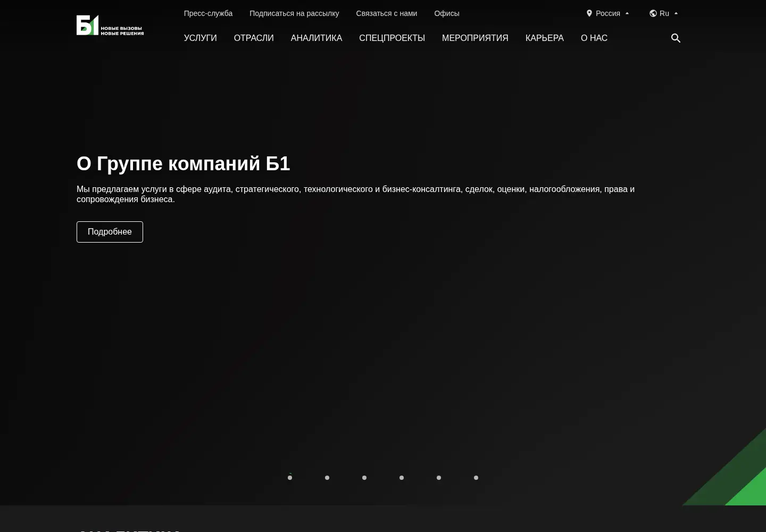Open the КАРЬЕРА menu
Image resolution: width=766 pixels, height=532 pixels.
(545, 38)
